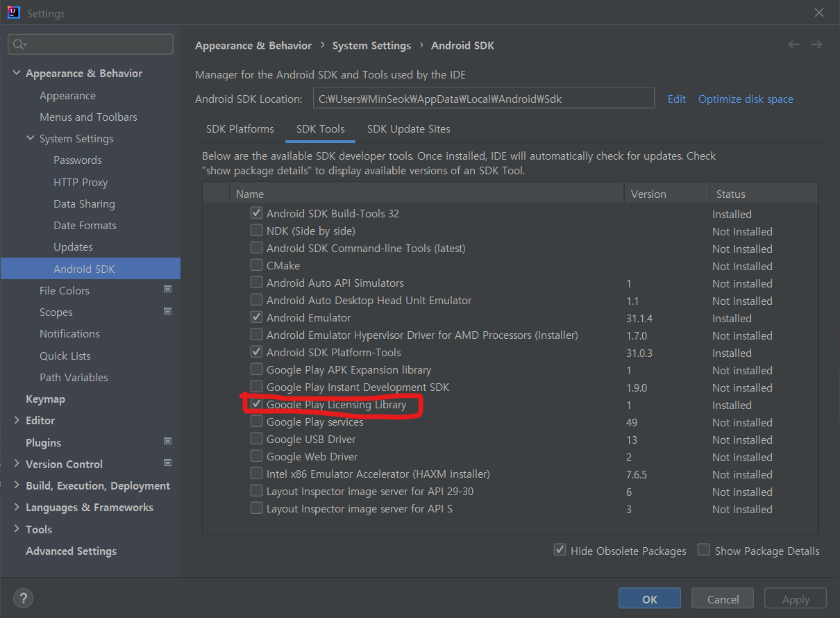The height and width of the screenshot is (618, 840).
Task: Click System Settings in the breadcrumb
Action: tap(371, 45)
